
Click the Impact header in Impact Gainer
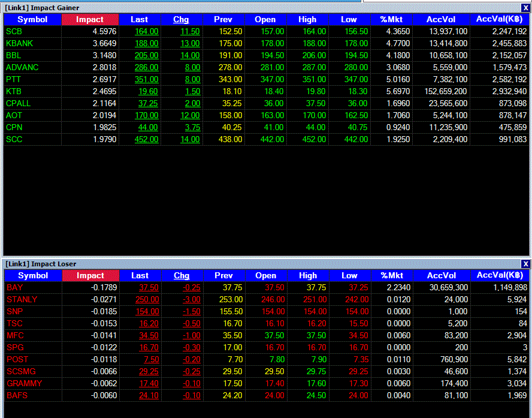90,19
